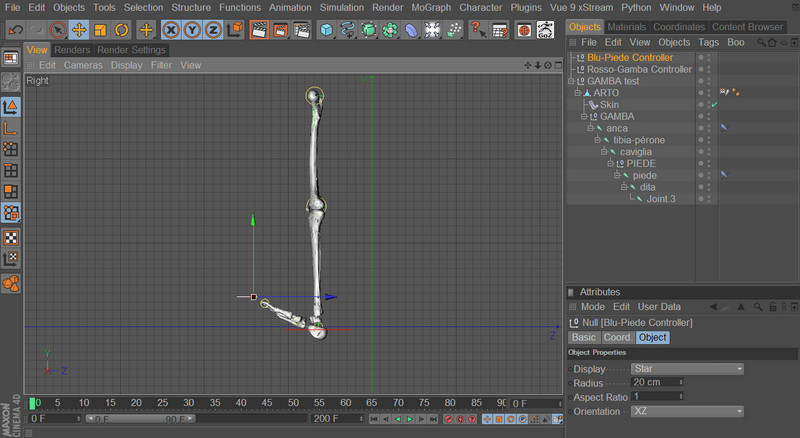Image resolution: width=800 pixels, height=438 pixels.
Task: Click the Render View clapperboard icon
Action: pos(258,29)
